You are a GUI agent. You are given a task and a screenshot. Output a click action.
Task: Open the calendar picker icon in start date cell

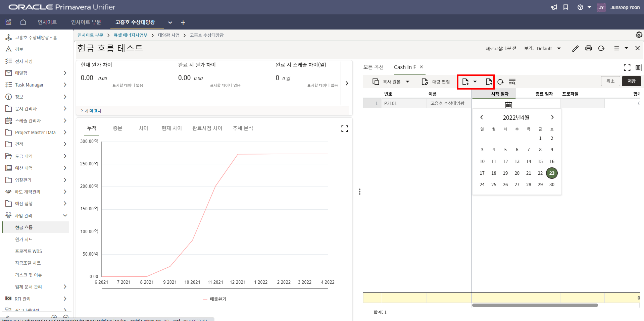[x=508, y=105]
